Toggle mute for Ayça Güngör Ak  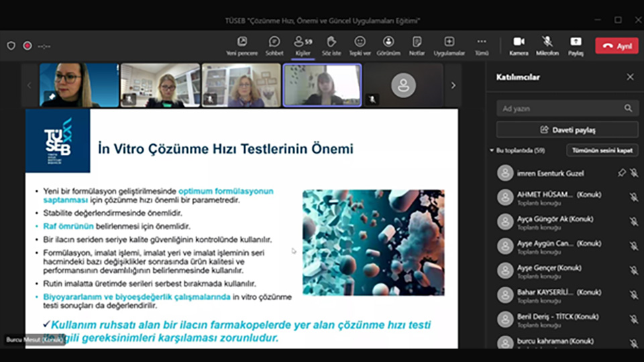[633, 222]
